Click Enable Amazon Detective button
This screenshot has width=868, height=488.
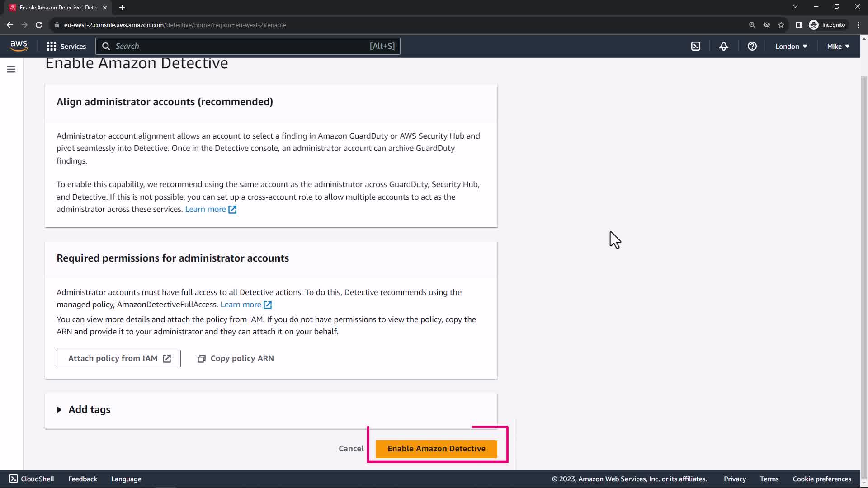436,449
